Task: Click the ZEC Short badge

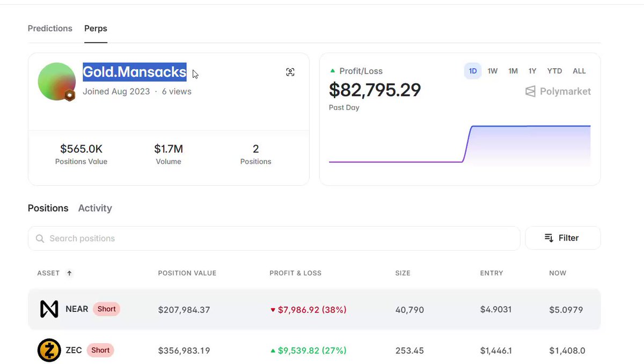Action: 100,350
